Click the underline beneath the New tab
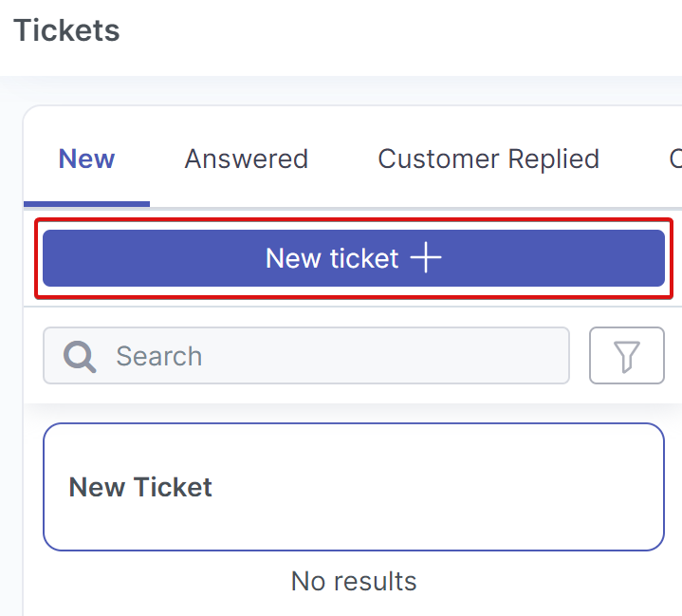The height and width of the screenshot is (616, 682). [86, 203]
